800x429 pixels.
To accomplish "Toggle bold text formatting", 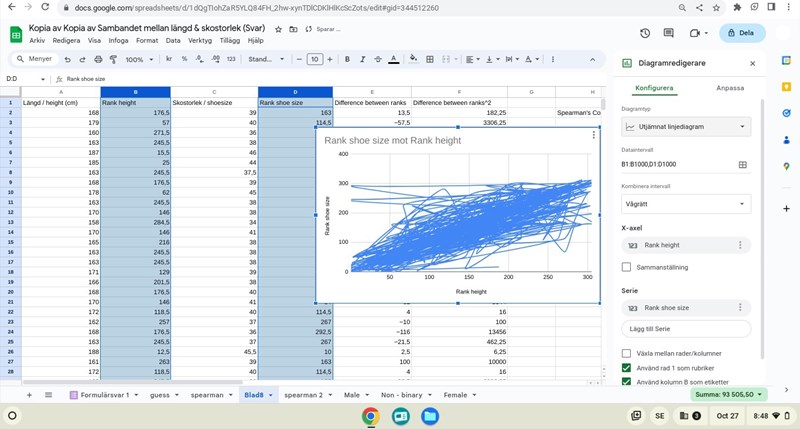I will tap(348, 60).
